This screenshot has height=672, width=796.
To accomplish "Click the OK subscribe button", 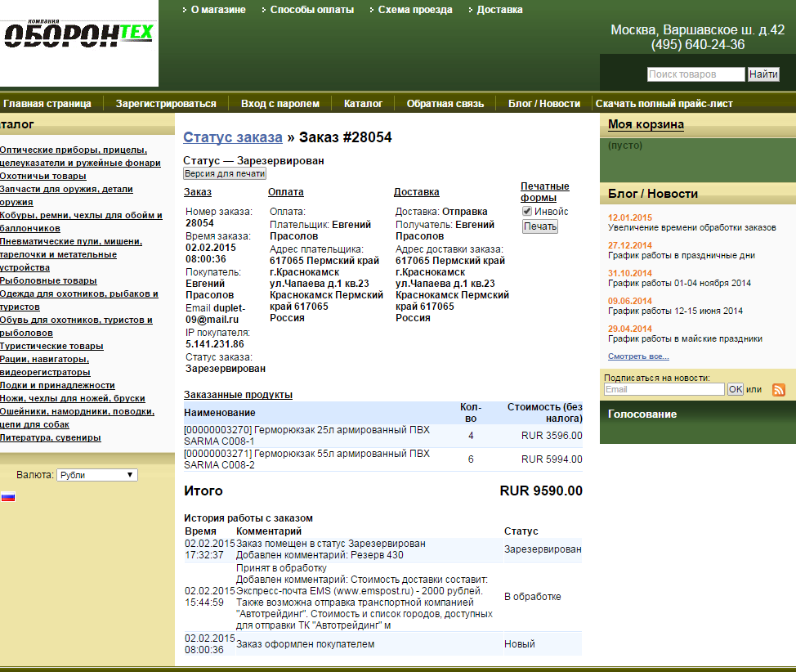I will (735, 389).
